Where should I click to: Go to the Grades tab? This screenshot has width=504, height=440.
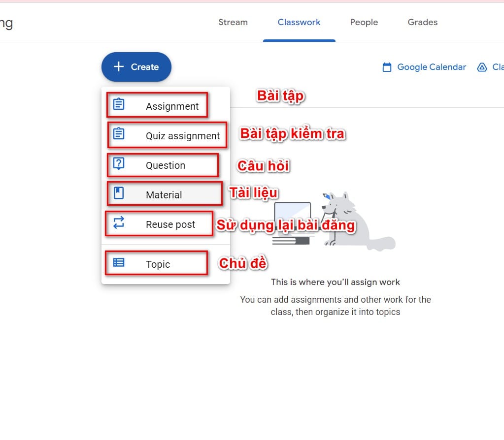423,22
